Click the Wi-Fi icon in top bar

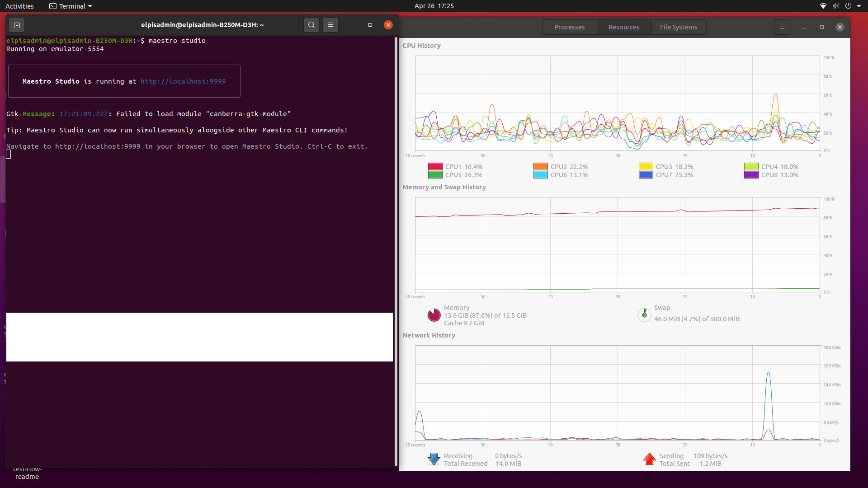click(x=823, y=6)
